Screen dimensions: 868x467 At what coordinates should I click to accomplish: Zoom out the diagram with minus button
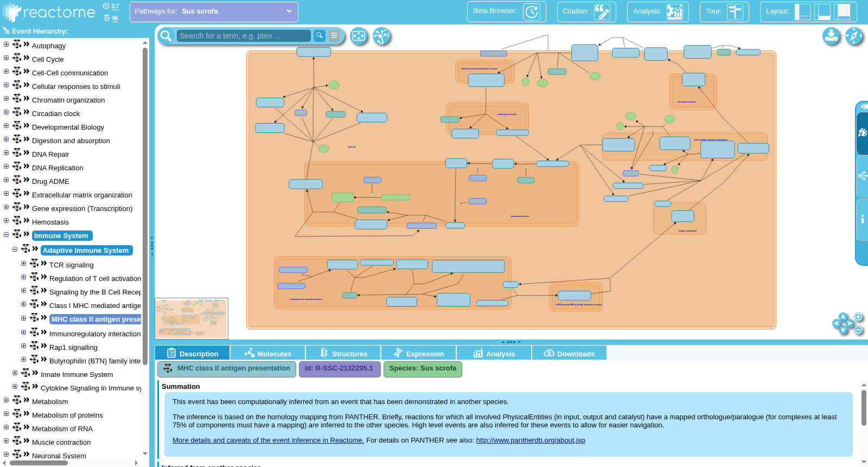858,330
